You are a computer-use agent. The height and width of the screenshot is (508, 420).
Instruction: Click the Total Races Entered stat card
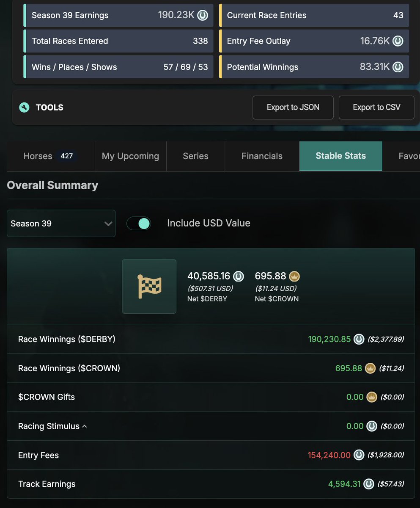tap(118, 41)
